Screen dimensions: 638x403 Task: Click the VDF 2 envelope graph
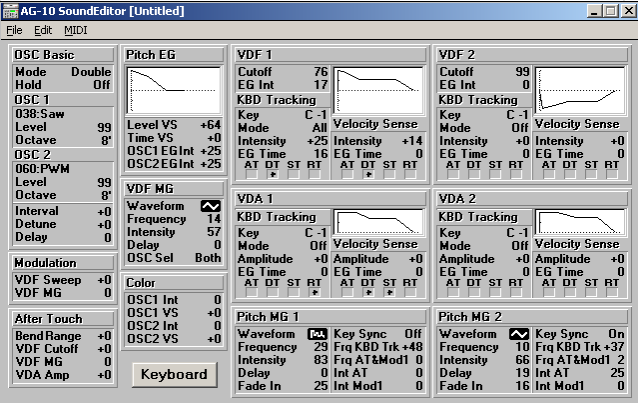coord(580,90)
